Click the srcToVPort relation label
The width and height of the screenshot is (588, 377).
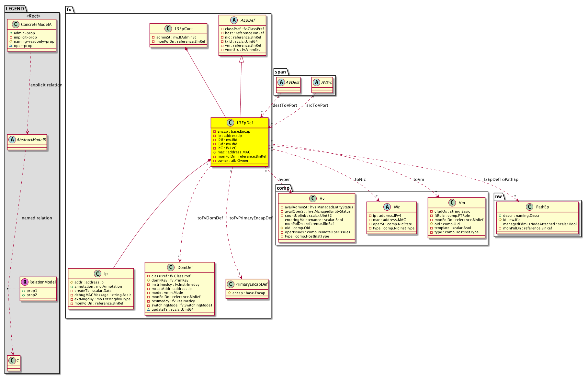coord(317,105)
